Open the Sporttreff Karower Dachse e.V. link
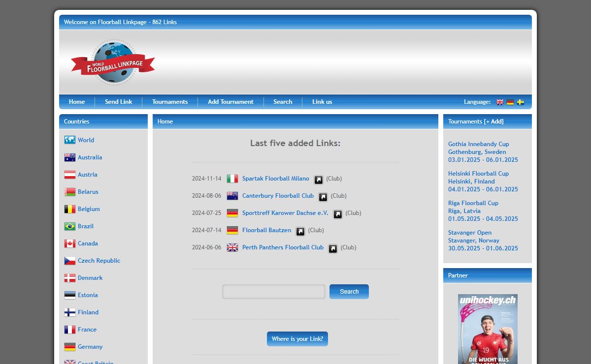The height and width of the screenshot is (364, 591). (x=285, y=213)
